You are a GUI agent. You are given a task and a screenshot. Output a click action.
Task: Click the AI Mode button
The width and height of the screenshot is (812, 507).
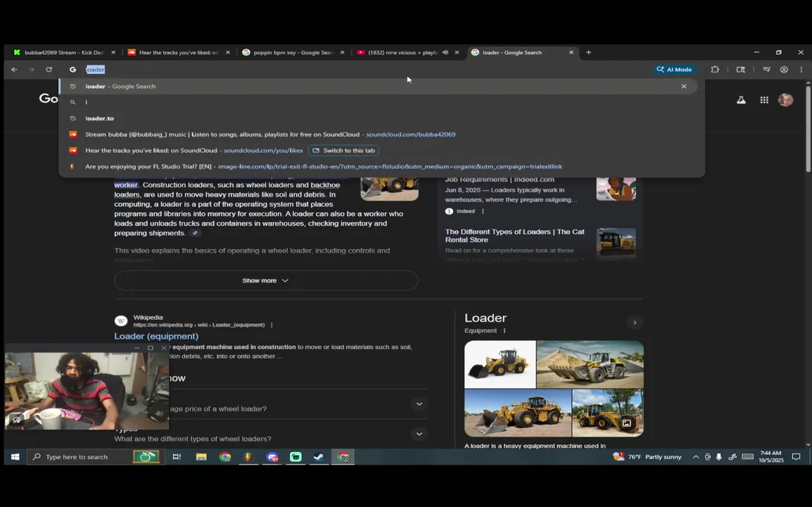point(674,70)
